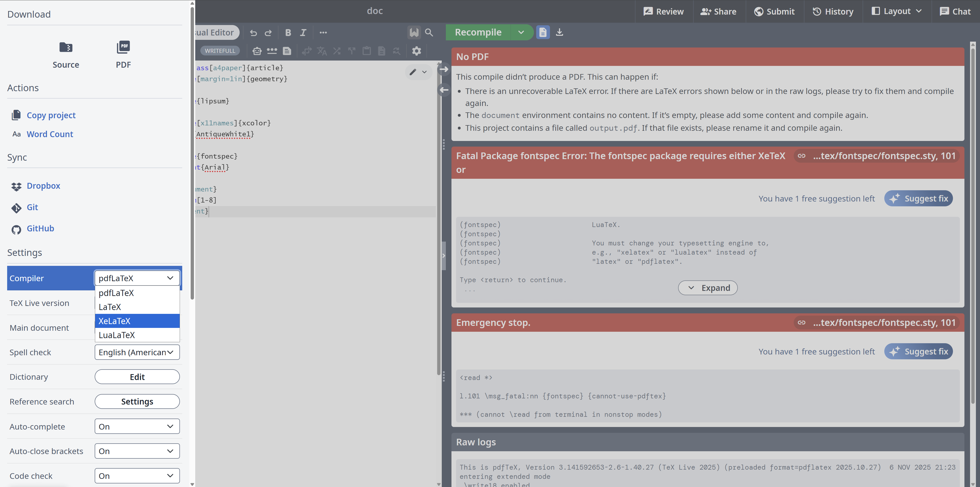Image resolution: width=980 pixels, height=487 pixels.
Task: Click the redo arrow icon
Action: 268,33
